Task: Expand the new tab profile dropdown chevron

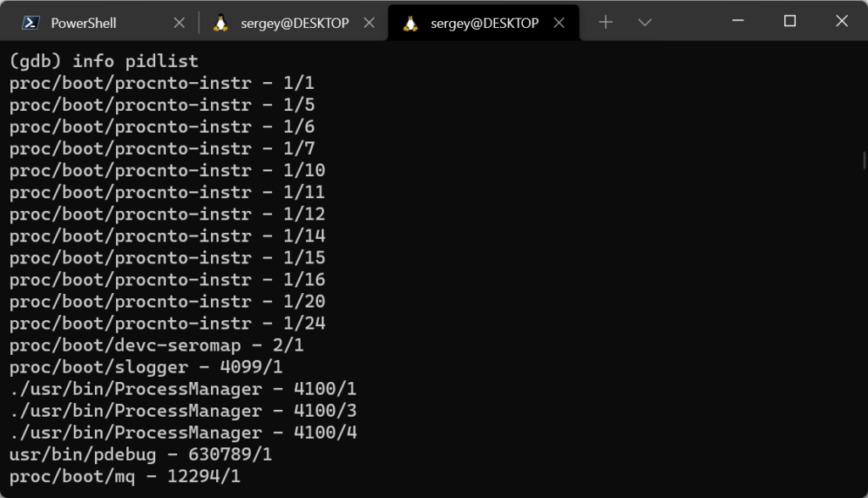Action: click(644, 23)
